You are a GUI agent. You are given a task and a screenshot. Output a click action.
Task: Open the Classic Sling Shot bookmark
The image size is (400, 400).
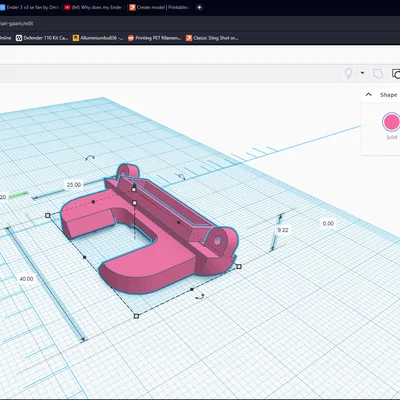click(212, 38)
